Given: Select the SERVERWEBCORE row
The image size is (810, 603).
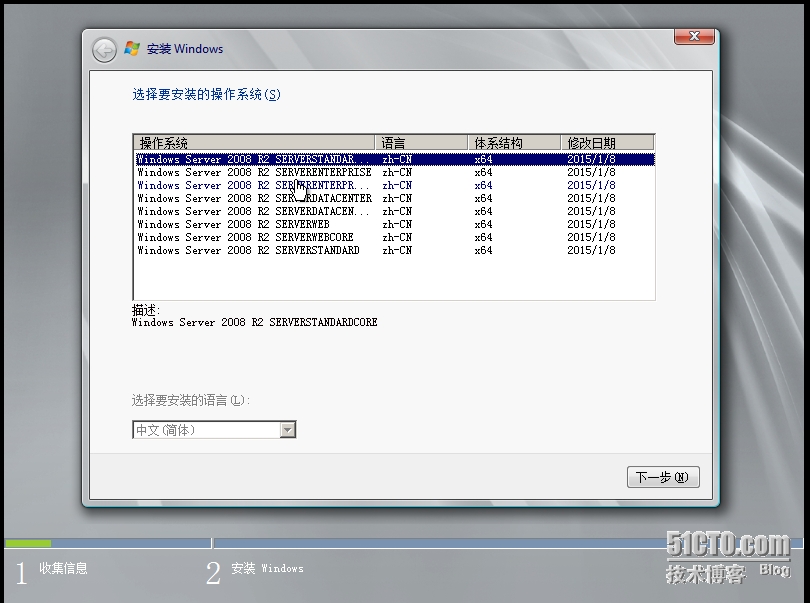Looking at the screenshot, I should point(395,237).
